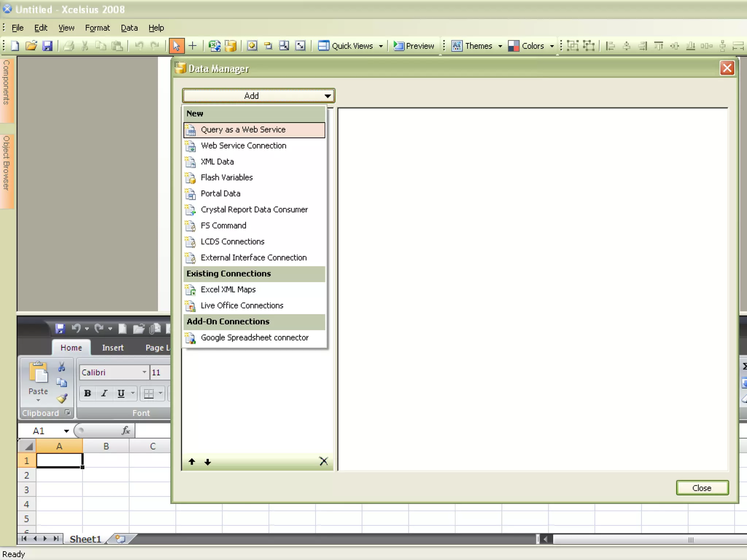Open the Data menu
The width and height of the screenshot is (747, 560).
point(129,28)
